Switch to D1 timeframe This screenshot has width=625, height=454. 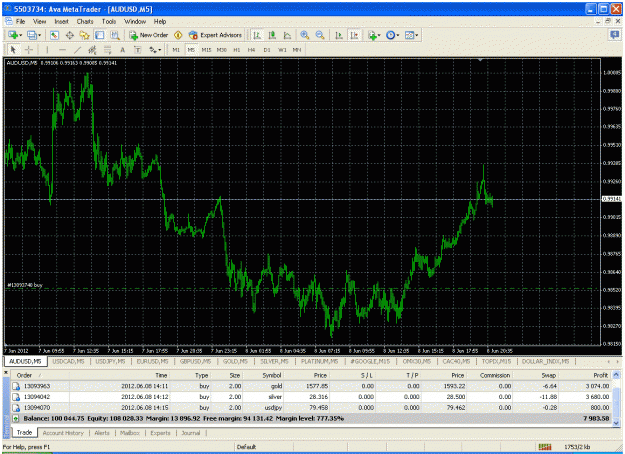tap(267, 50)
